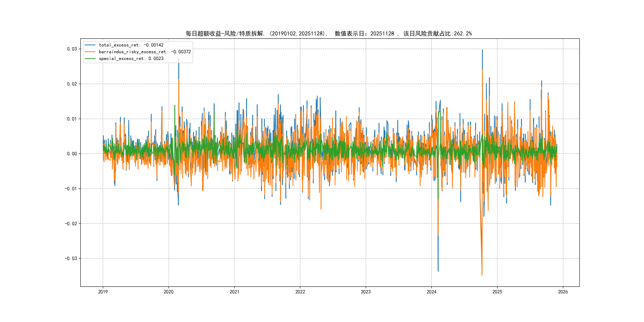
Task: Click the 0.03 y-axis tick label
Action: point(72,49)
